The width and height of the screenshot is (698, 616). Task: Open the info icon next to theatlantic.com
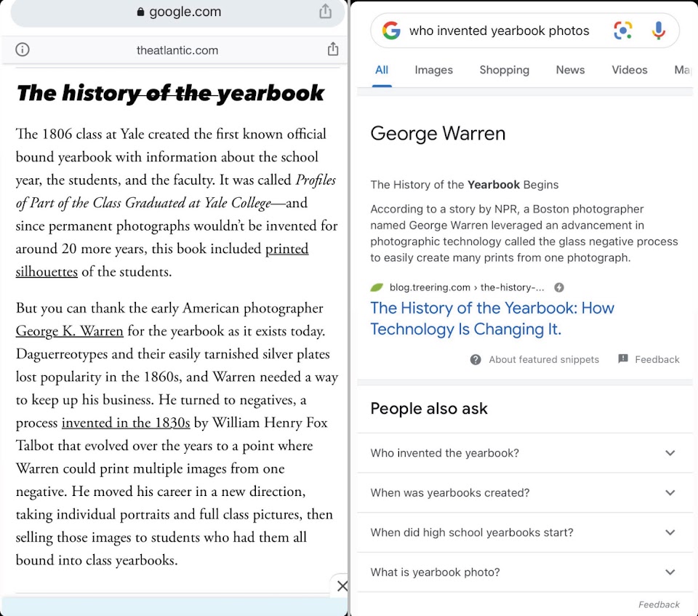pos(23,49)
